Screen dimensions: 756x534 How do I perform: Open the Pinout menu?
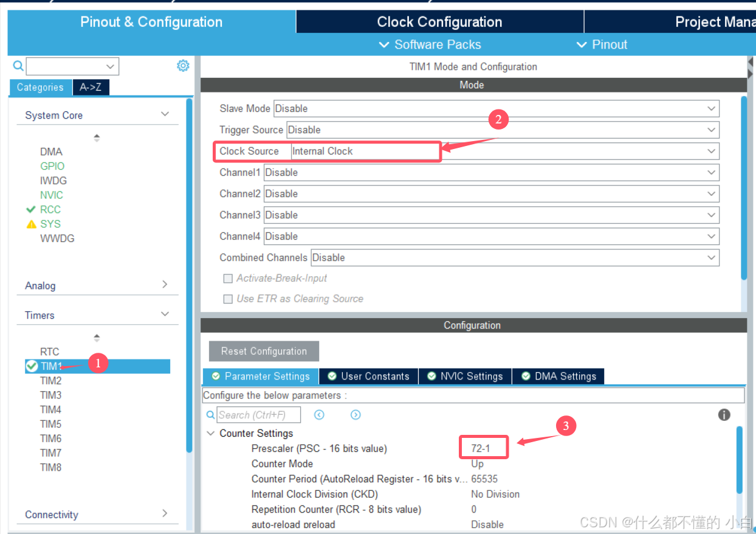[601, 44]
